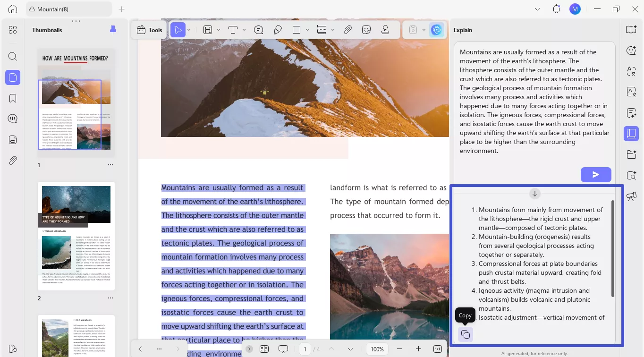This screenshot has width=644, height=357.
Task: Select the file attachment paperclip tool
Action: 347,29
